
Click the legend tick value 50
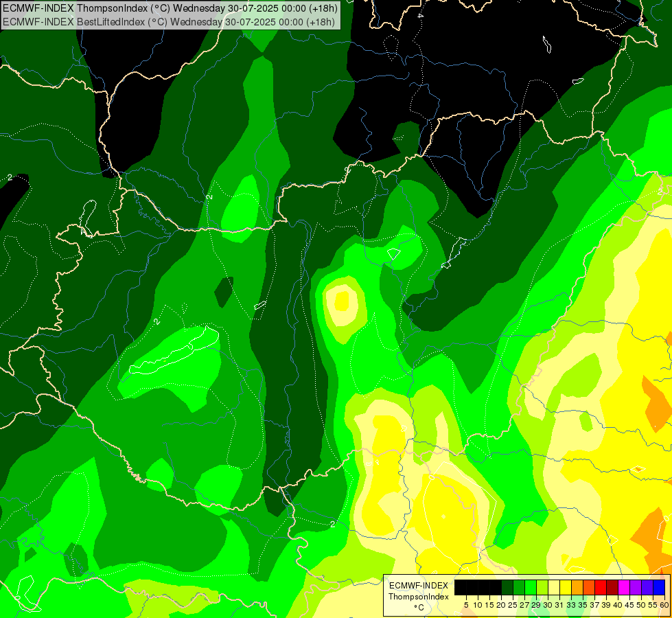pyautogui.click(x=641, y=605)
